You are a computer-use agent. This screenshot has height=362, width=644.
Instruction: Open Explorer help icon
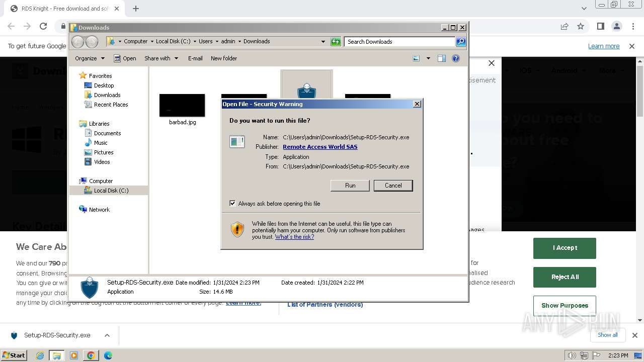click(456, 58)
